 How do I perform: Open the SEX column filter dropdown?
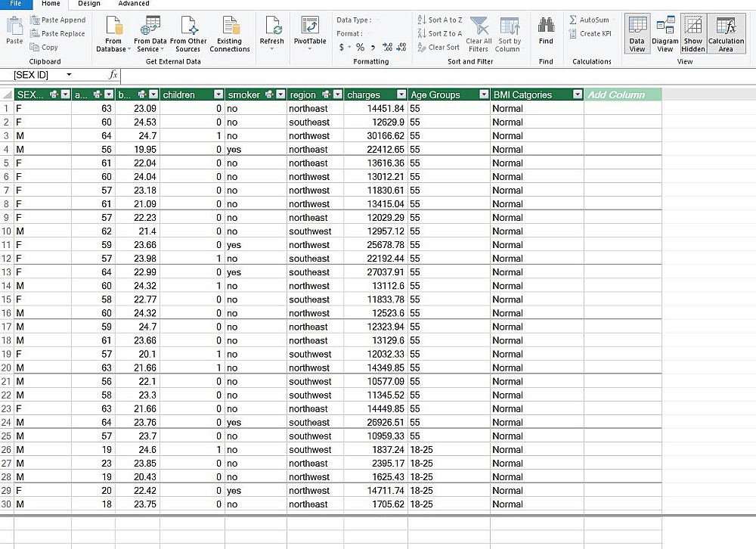(x=66, y=95)
